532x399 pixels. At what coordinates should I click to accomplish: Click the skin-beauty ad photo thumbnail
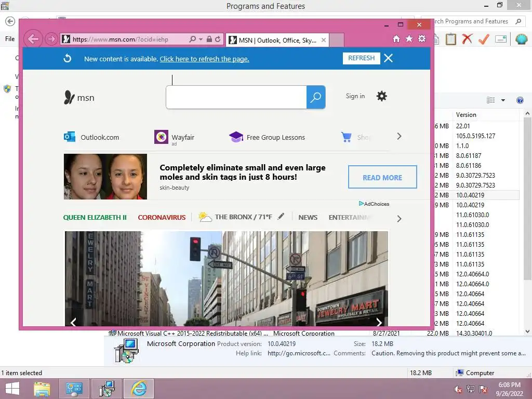coord(105,177)
